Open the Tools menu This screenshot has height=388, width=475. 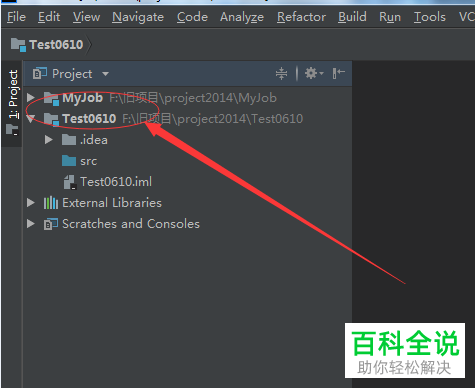pyautogui.click(x=430, y=17)
